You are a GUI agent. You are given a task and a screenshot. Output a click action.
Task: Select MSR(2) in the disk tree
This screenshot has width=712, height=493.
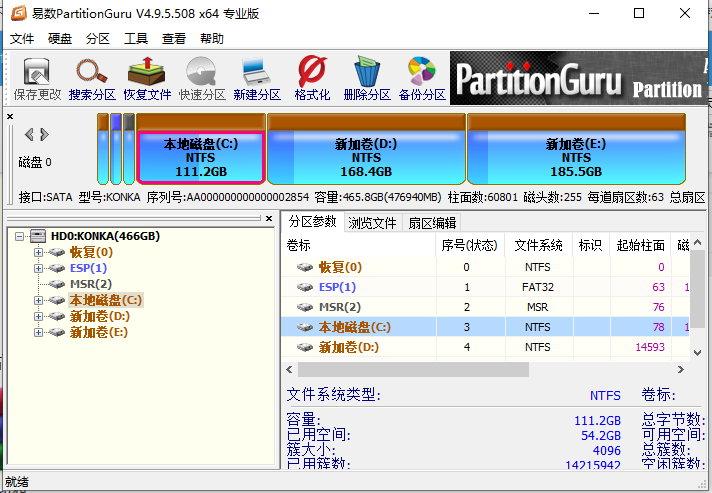pyautogui.click(x=91, y=284)
